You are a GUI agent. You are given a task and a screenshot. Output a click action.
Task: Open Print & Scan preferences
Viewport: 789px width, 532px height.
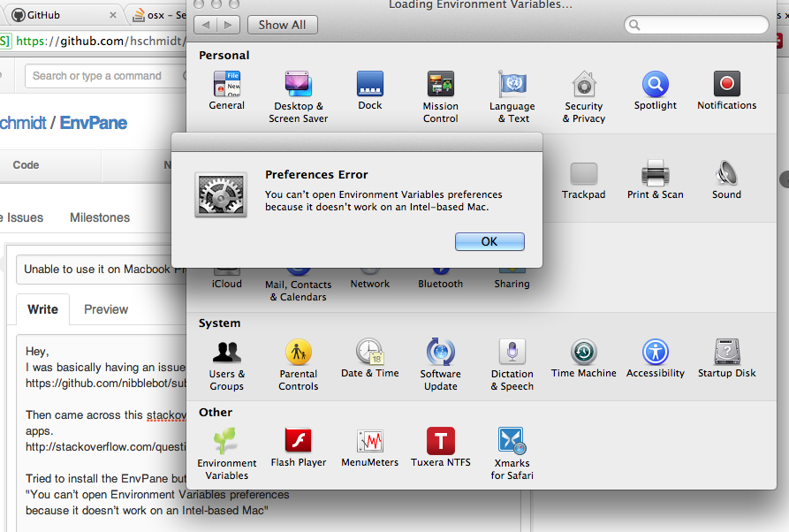pyautogui.click(x=656, y=180)
